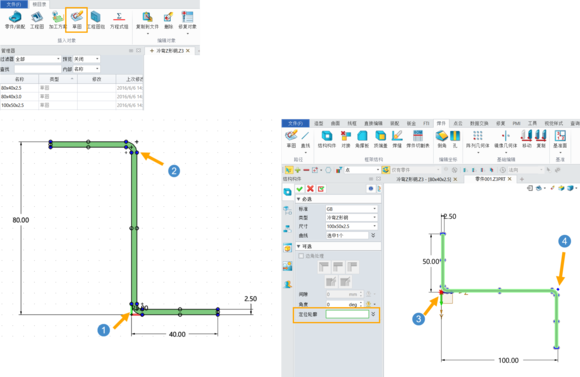Click the 焊缝 weld bead icon
The image size is (580, 377).
coord(397,136)
